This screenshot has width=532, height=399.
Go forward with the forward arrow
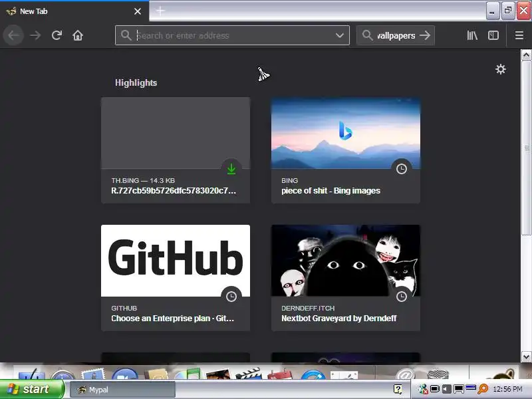(x=35, y=35)
